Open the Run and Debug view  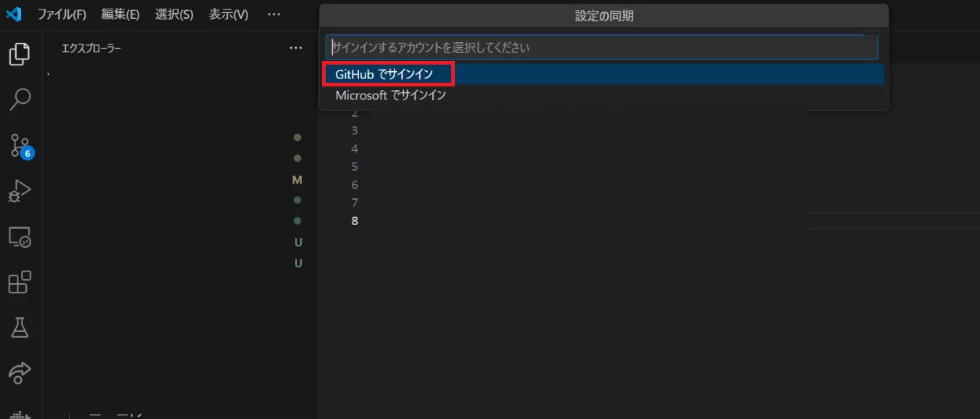click(20, 191)
